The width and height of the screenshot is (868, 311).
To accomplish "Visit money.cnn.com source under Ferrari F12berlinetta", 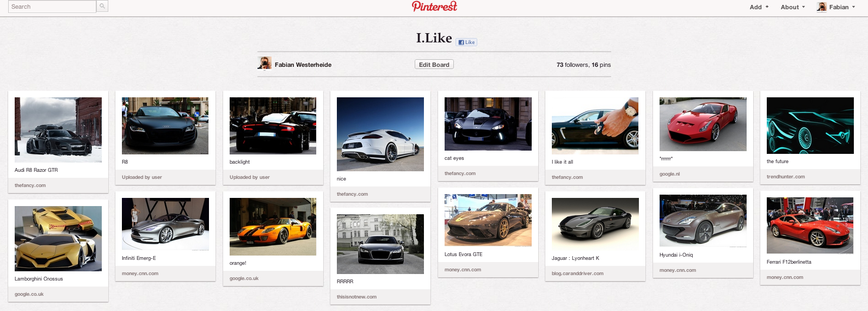I will (785, 277).
